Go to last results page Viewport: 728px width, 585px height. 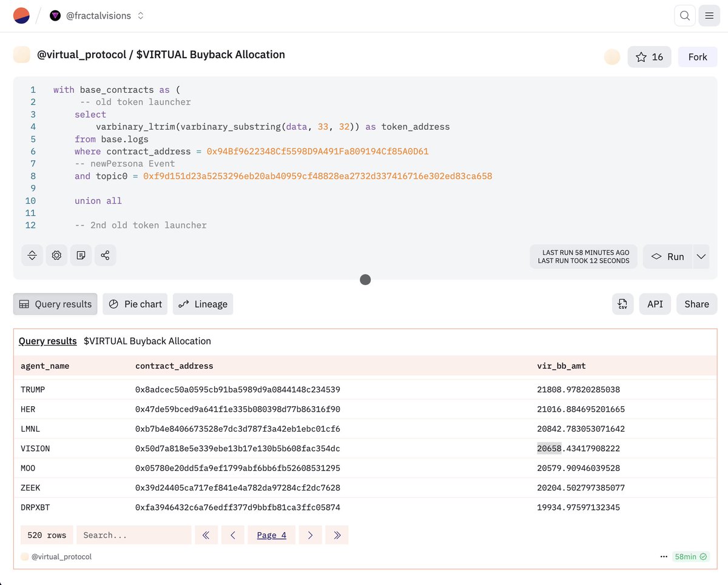[x=337, y=535]
